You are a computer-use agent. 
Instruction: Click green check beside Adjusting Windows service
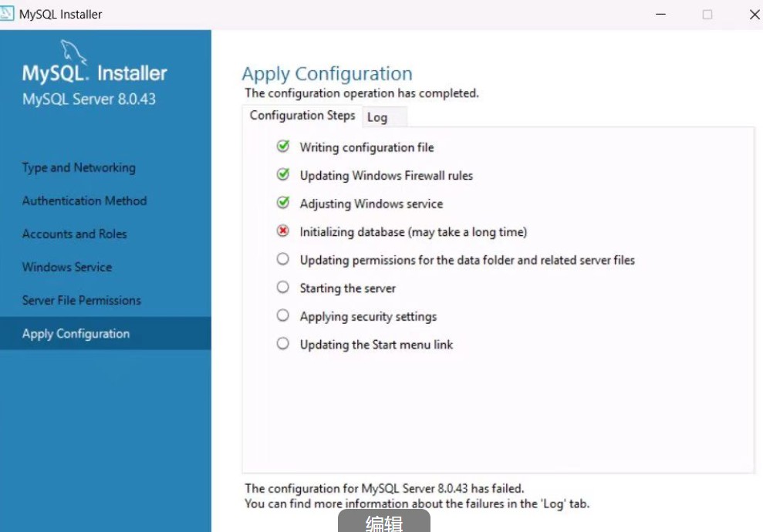282,203
